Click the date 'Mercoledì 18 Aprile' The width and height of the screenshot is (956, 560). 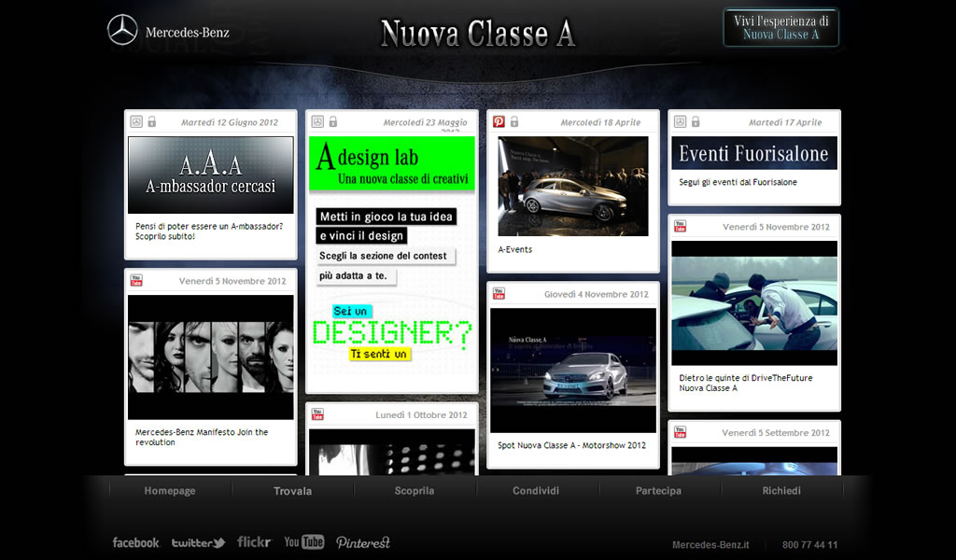600,122
